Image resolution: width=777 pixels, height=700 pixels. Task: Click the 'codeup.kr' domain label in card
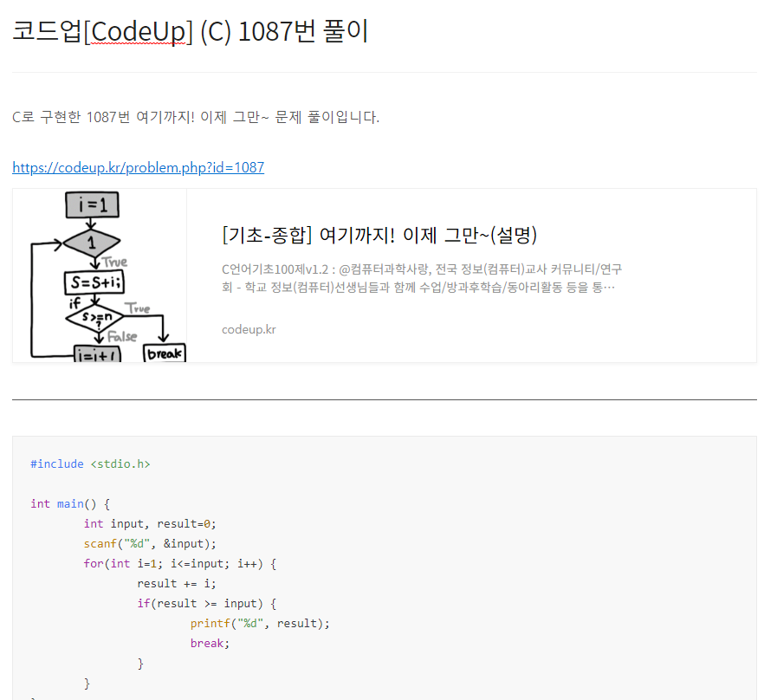[x=249, y=330]
